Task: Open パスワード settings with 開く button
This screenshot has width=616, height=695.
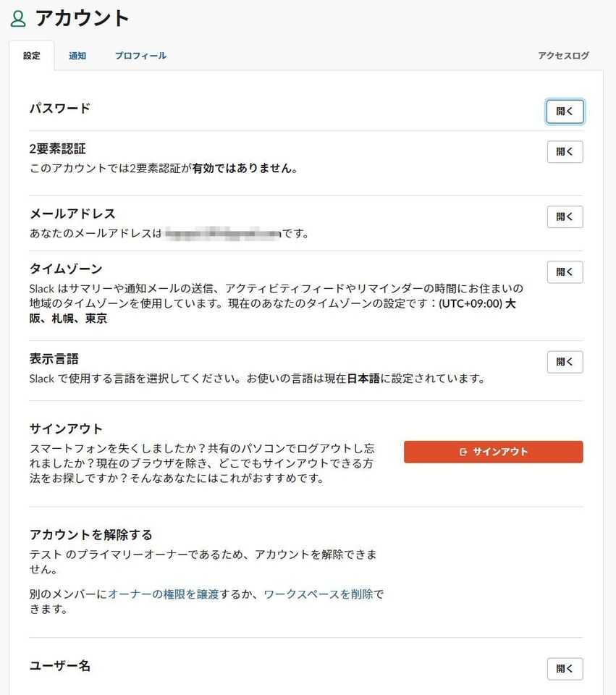Action: 565,111
